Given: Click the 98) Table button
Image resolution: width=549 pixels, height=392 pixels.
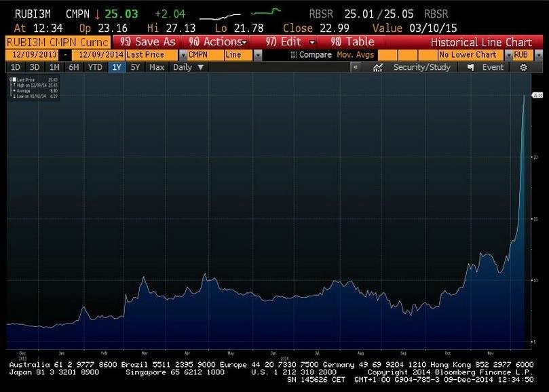Looking at the screenshot, I should [x=352, y=42].
